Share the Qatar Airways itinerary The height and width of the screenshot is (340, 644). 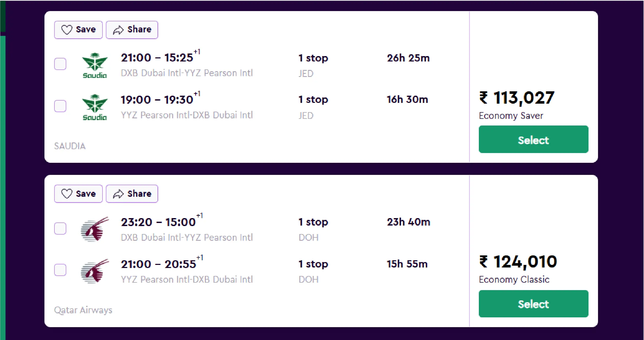pos(132,193)
